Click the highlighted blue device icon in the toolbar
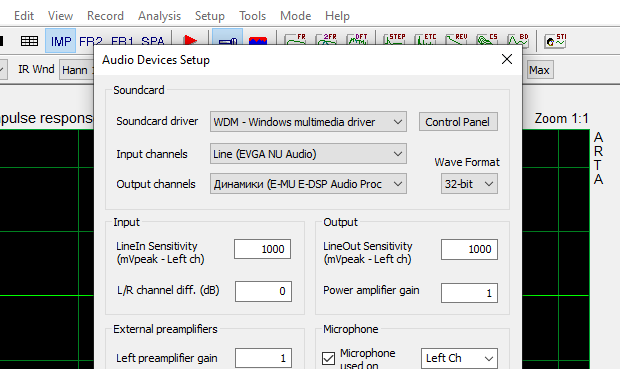 pos(227,38)
